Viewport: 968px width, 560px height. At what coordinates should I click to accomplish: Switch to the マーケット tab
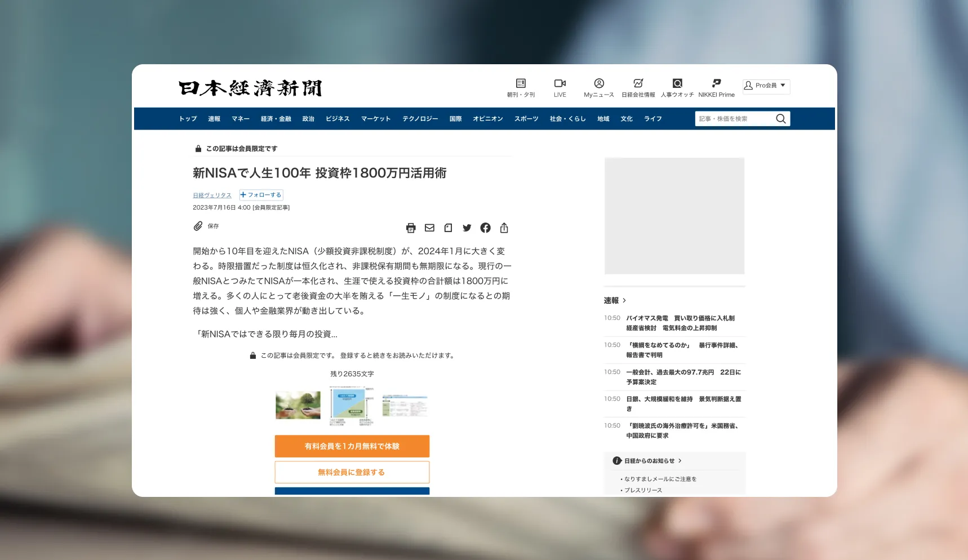375,118
